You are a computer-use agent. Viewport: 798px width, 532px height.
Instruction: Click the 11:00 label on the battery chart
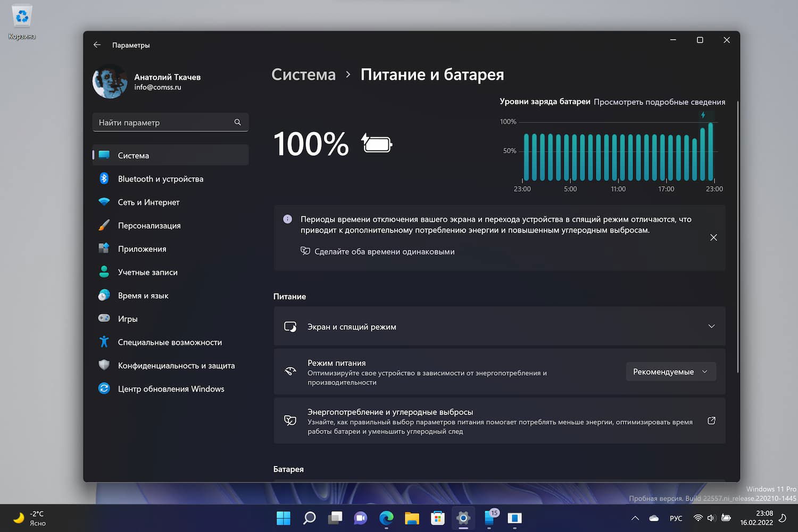pos(618,189)
